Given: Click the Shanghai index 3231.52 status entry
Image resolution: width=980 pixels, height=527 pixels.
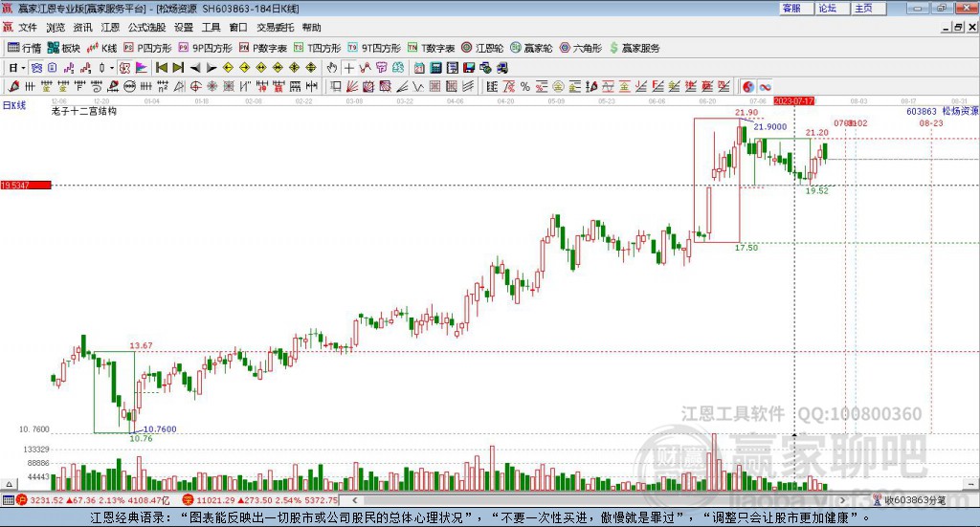Looking at the screenshot, I should [x=93, y=500].
